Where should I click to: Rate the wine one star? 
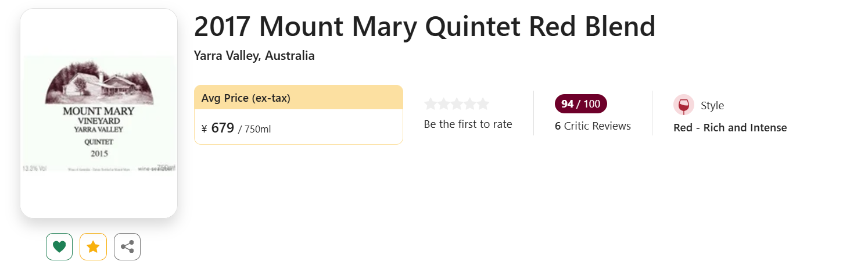[431, 104]
